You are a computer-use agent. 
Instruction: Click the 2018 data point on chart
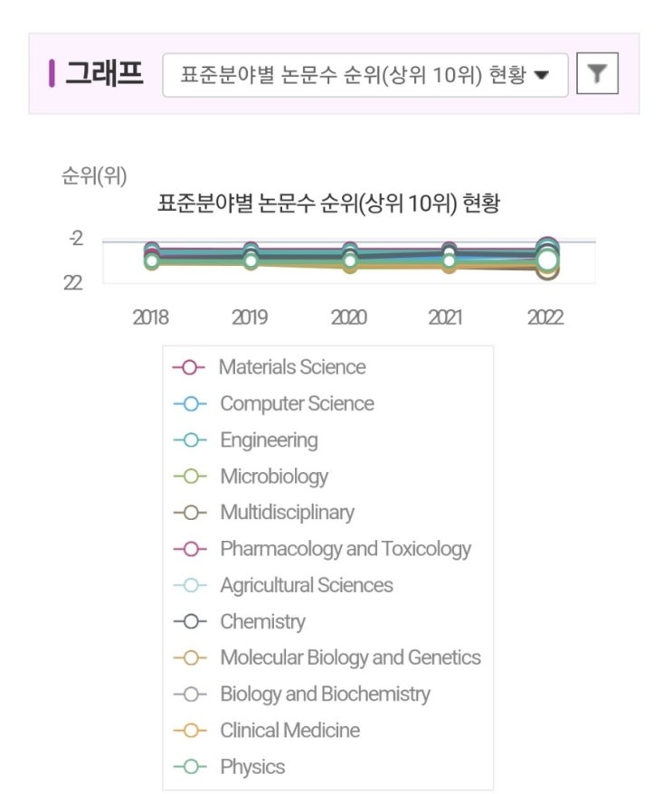(x=152, y=260)
